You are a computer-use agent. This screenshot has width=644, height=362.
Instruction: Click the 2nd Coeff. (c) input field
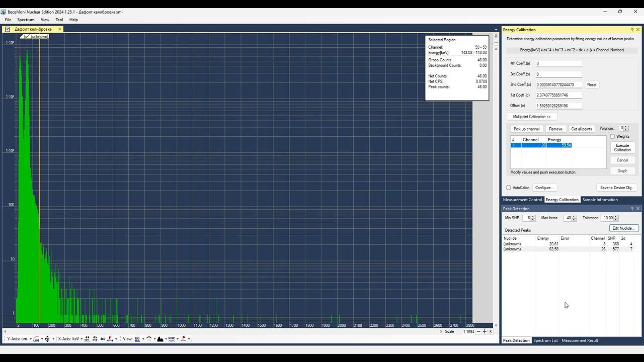point(558,84)
